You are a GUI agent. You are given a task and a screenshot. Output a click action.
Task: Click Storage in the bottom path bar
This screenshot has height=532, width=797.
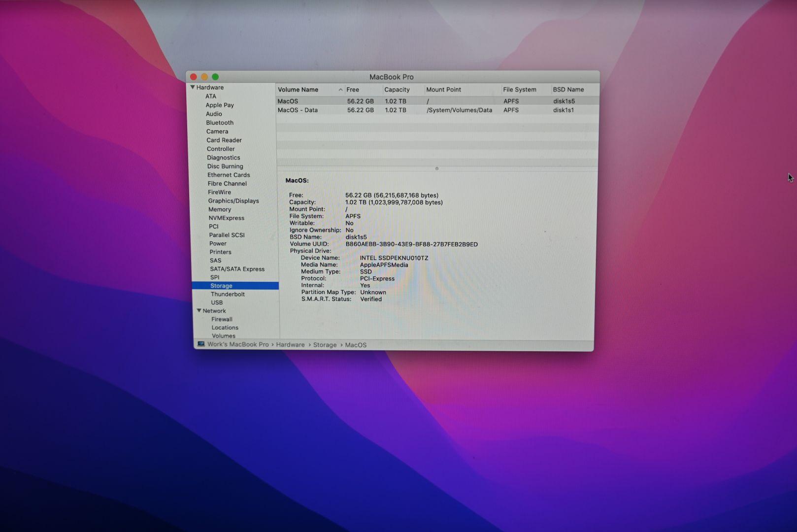325,345
